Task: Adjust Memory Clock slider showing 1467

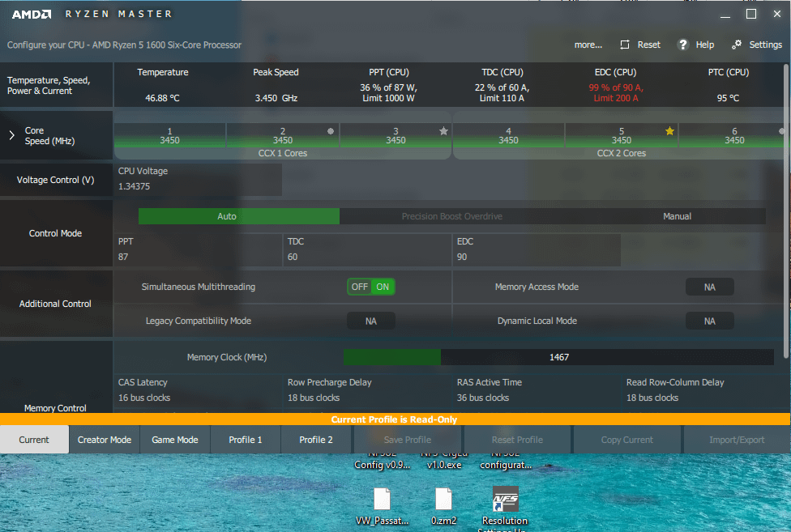Action: point(559,357)
